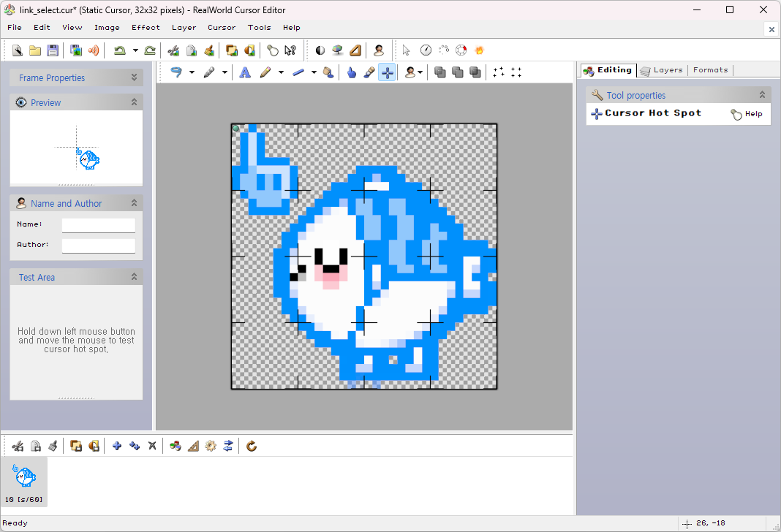The height and width of the screenshot is (532, 781).
Task: Open a file with the folder icon
Action: 35,50
